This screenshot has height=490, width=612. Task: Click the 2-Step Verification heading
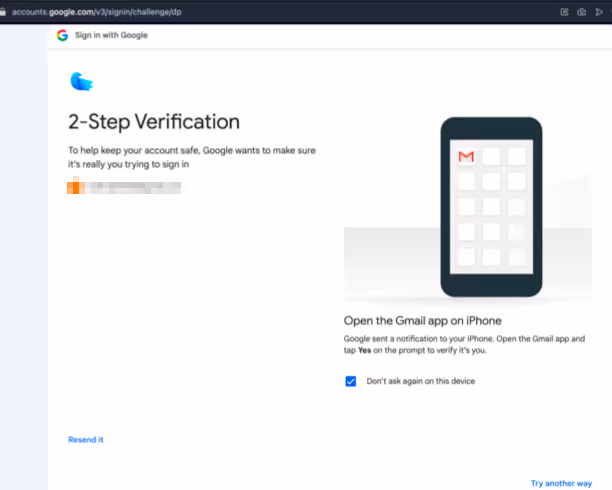(x=154, y=121)
